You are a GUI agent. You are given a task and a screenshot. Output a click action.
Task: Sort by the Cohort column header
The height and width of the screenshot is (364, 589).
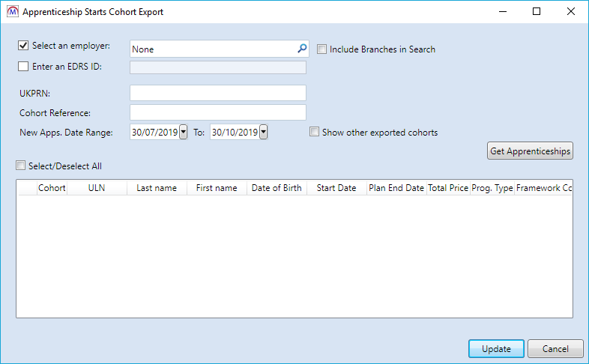(52, 188)
